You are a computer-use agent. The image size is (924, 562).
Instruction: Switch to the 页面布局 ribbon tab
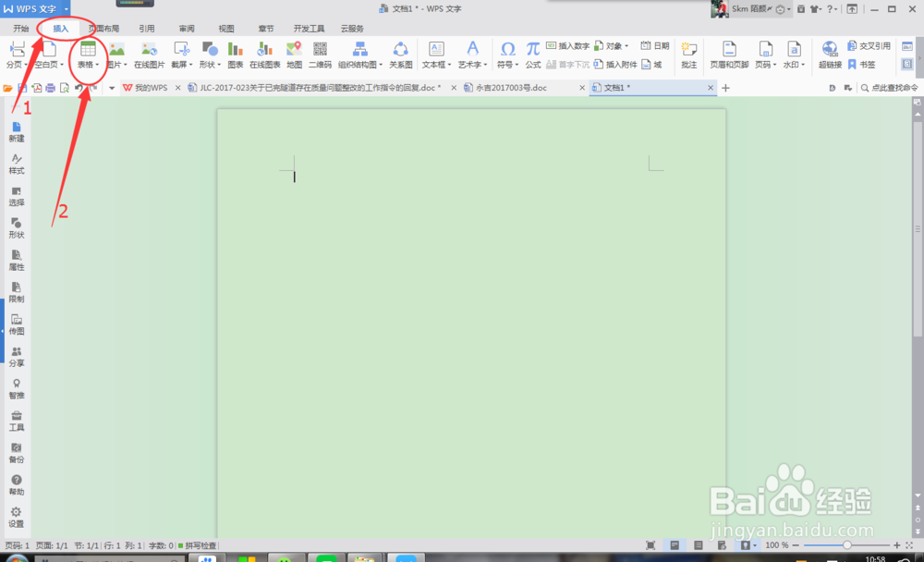tap(103, 29)
